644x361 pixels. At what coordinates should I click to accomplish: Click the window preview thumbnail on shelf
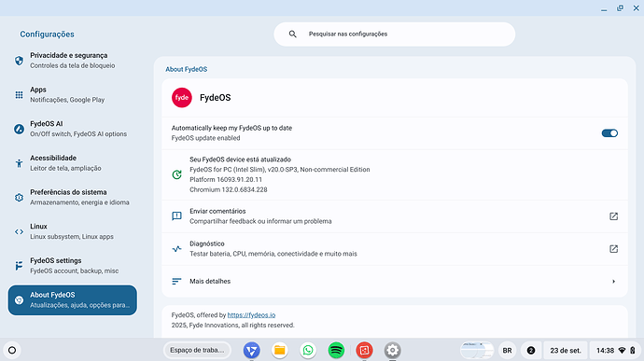click(477, 351)
